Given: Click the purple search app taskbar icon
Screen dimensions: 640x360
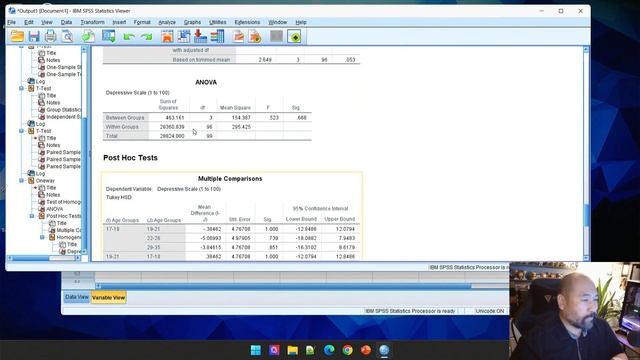Looking at the screenshot, I should [274, 350].
